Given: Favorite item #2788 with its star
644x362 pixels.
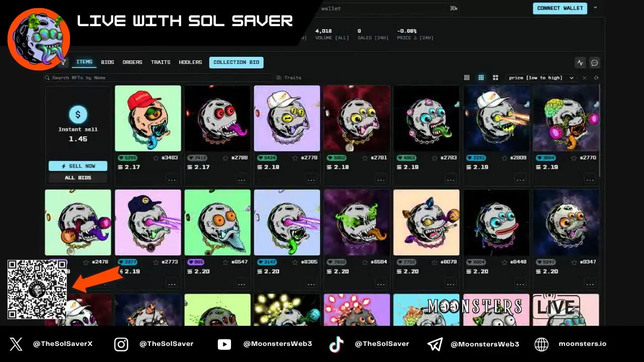Looking at the screenshot, I should click(x=225, y=158).
